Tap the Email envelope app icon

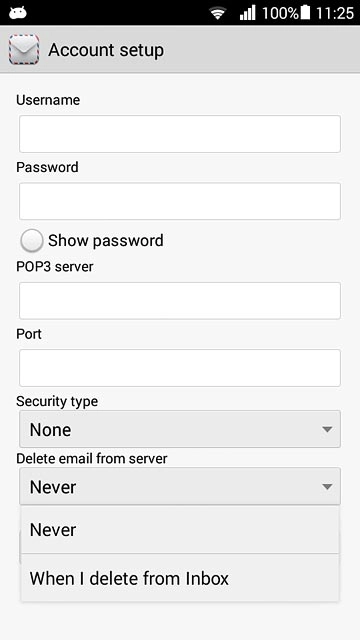tap(24, 49)
